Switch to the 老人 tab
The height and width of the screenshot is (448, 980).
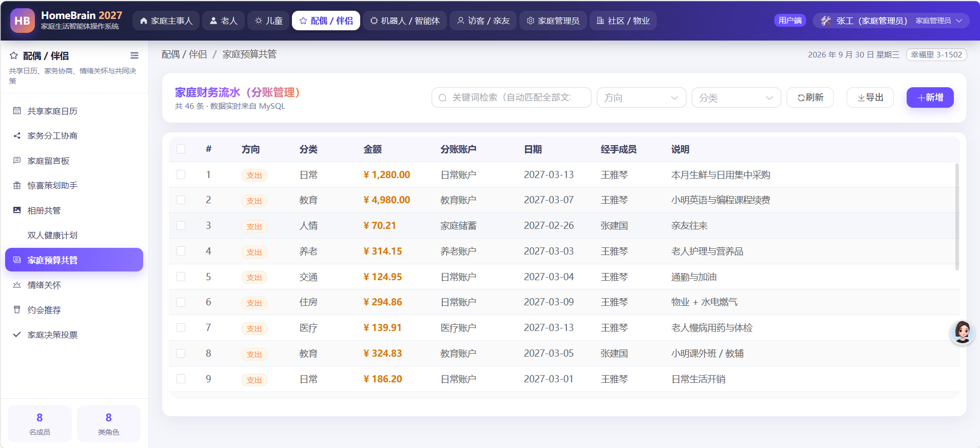coord(223,21)
